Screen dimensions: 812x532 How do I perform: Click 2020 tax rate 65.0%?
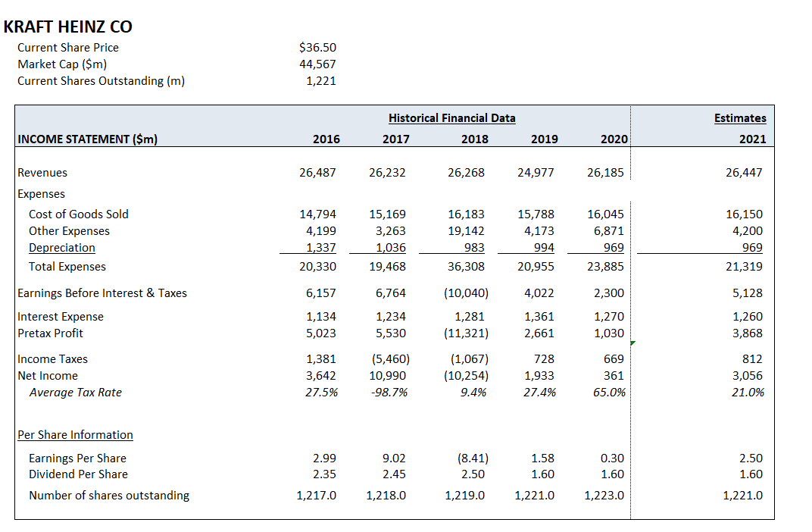(609, 393)
